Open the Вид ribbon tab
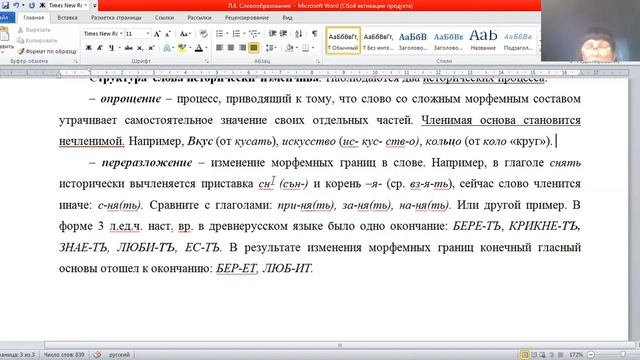 [x=287, y=18]
